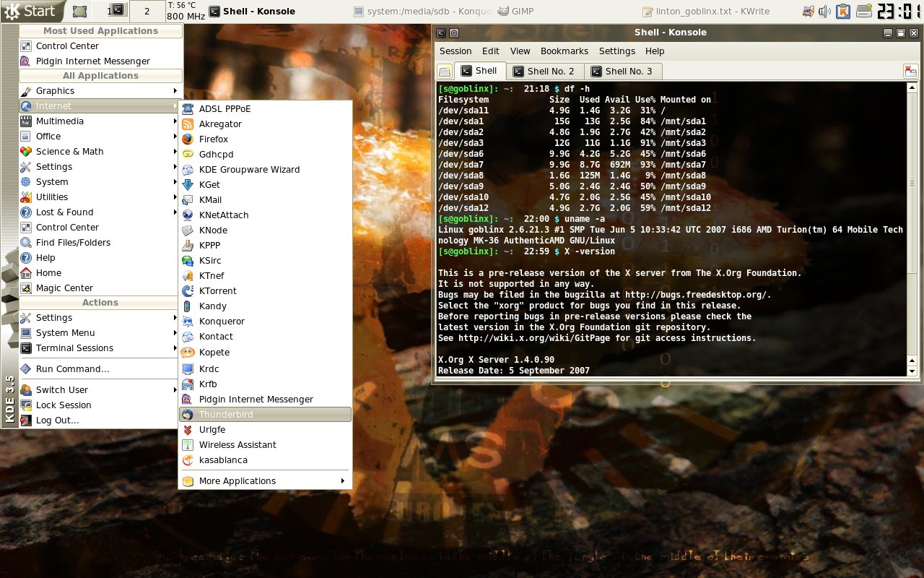Expand the Graphics submenu
The height and width of the screenshot is (578, 924).
click(100, 91)
